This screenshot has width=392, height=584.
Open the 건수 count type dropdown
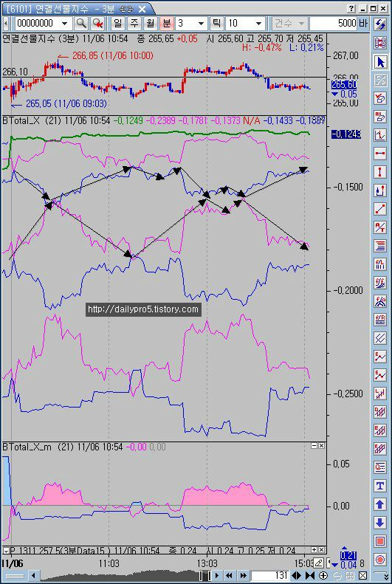(289, 24)
